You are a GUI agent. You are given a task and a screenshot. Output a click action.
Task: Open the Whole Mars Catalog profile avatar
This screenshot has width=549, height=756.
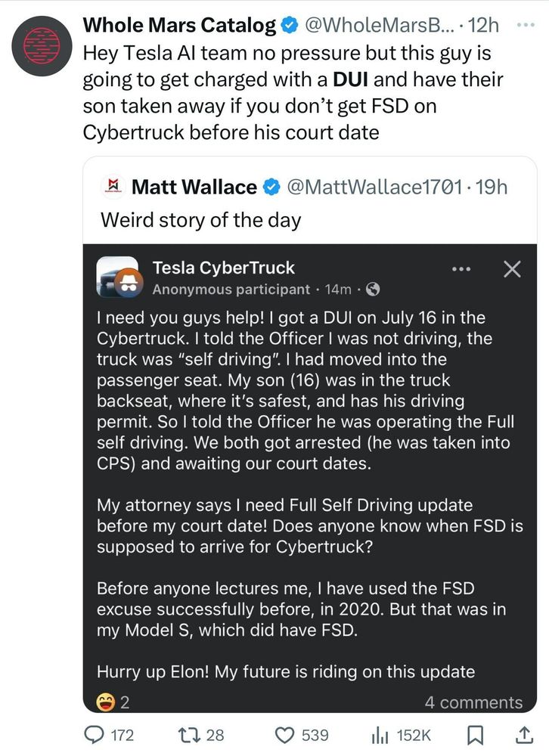[x=42, y=46]
